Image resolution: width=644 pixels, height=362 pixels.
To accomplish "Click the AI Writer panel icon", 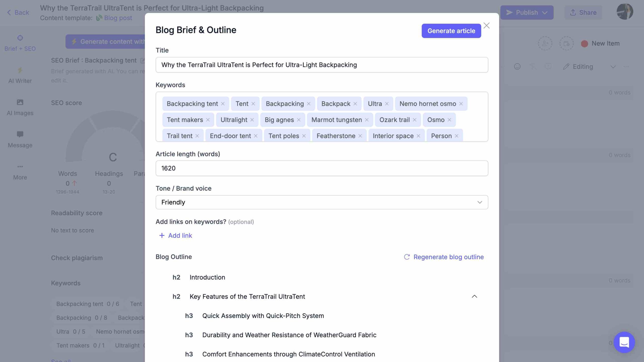I will pos(20,71).
